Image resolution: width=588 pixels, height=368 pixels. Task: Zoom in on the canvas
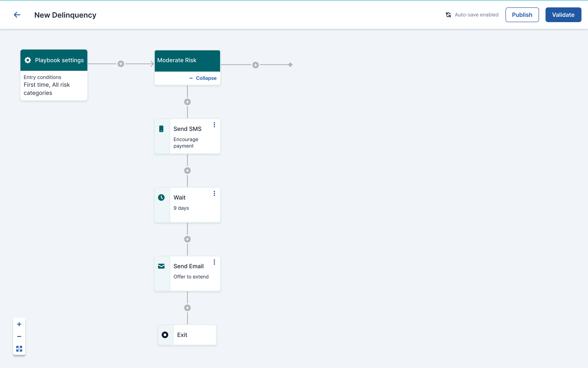coord(19,324)
